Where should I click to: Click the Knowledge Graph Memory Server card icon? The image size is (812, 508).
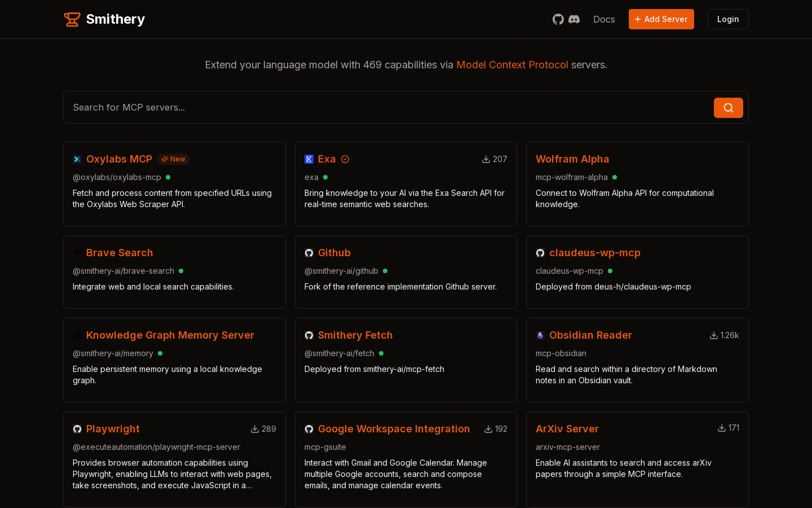(77, 335)
